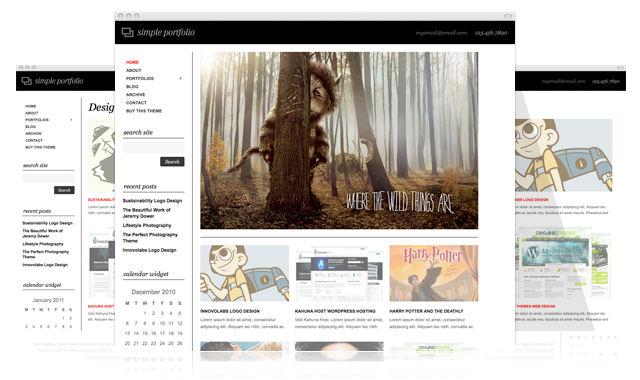Click the simple portfolio site title, left window
Viewport: 640px width, 380px height.
[x=59, y=81]
